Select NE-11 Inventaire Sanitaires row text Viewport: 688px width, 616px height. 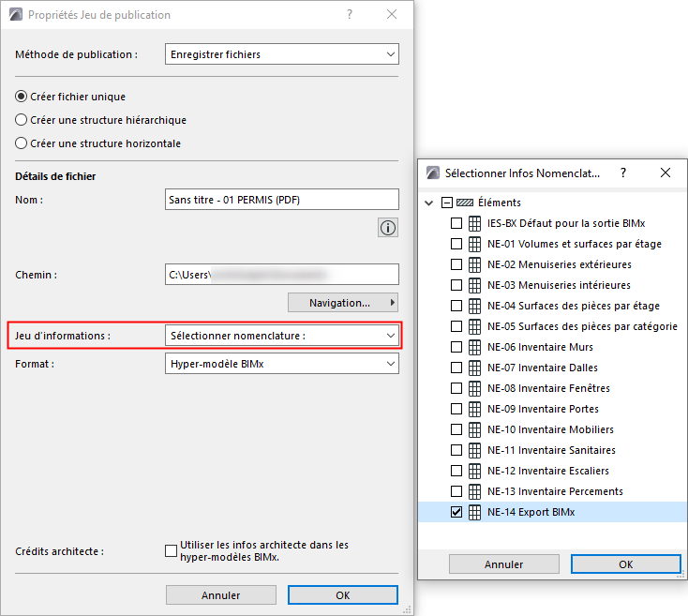[551, 450]
